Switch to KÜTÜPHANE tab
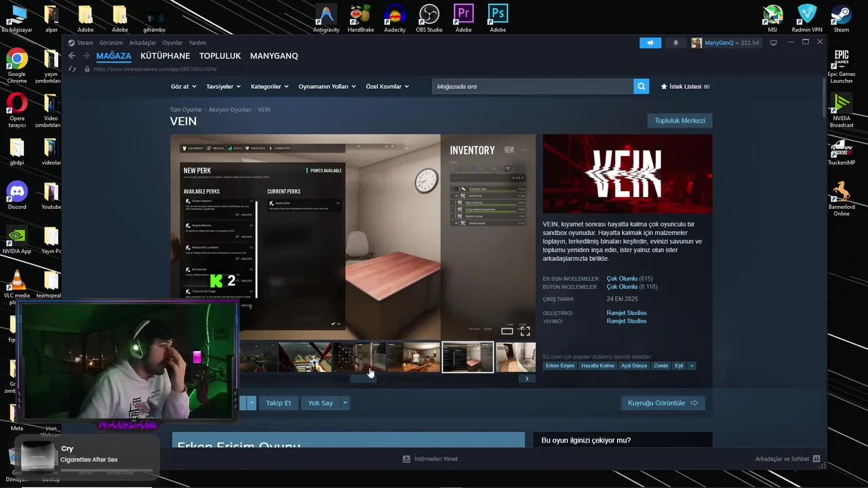868x488 pixels. pos(165,56)
